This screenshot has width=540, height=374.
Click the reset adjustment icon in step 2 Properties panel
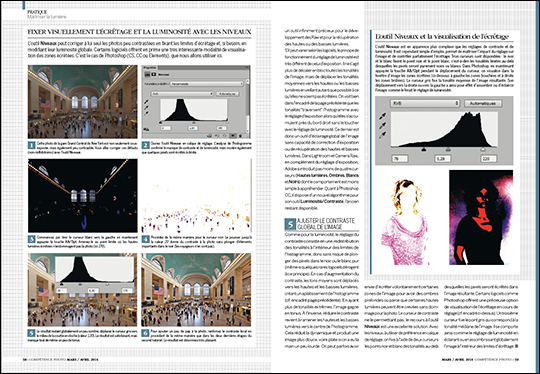[225, 136]
